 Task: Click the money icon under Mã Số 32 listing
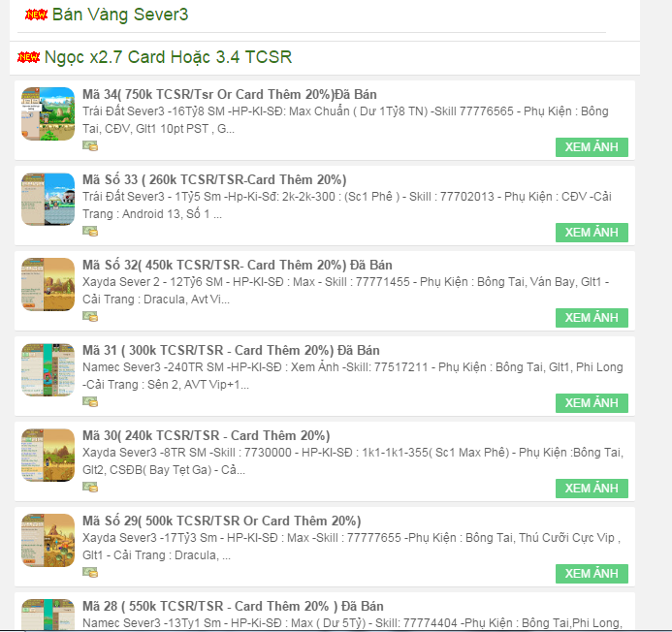tap(90, 317)
